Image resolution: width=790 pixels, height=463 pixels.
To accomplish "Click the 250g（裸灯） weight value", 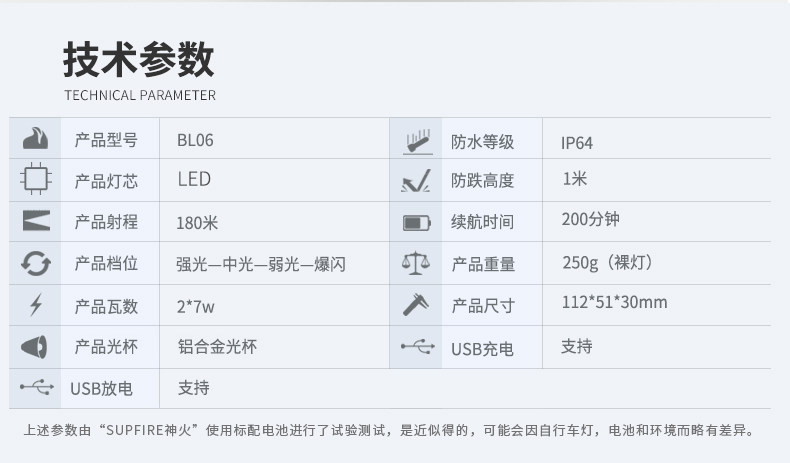I will tap(607, 262).
